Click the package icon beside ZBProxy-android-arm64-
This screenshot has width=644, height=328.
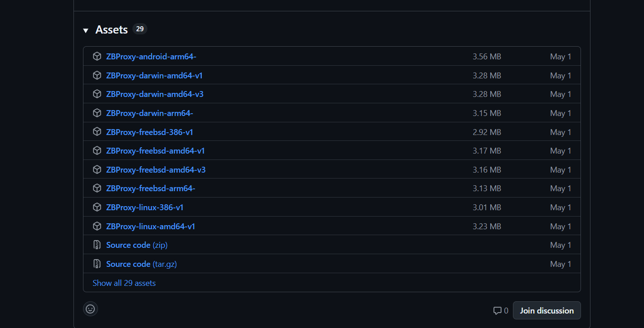(97, 56)
